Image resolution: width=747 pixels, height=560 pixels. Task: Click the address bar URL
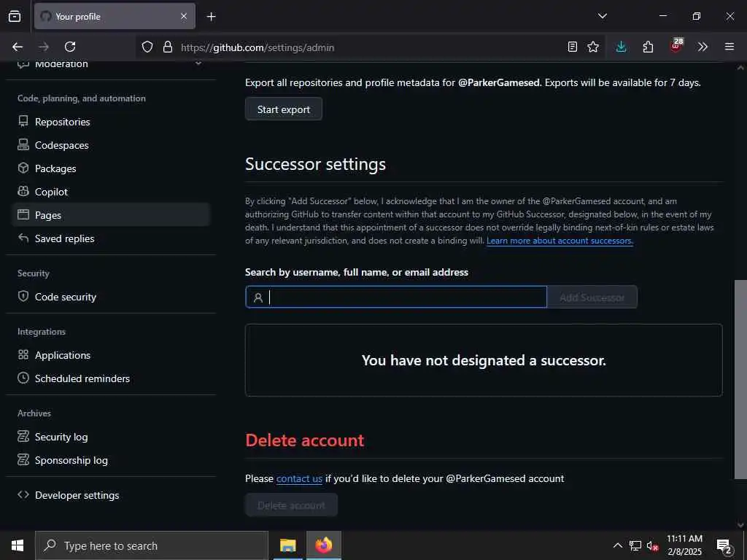click(258, 47)
